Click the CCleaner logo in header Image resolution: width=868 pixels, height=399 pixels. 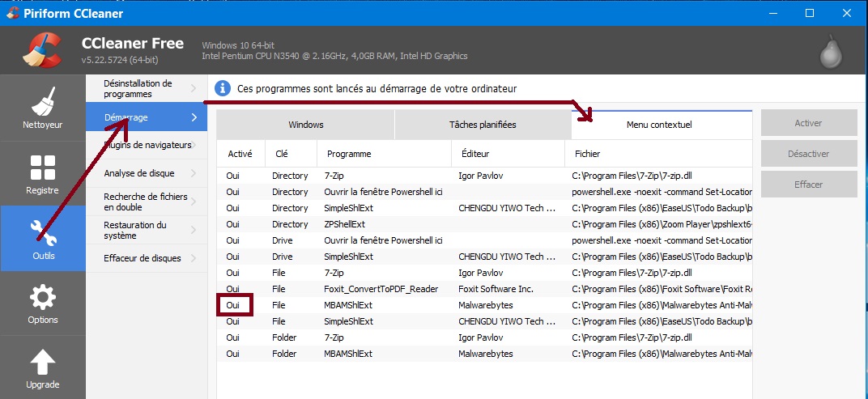(42, 49)
